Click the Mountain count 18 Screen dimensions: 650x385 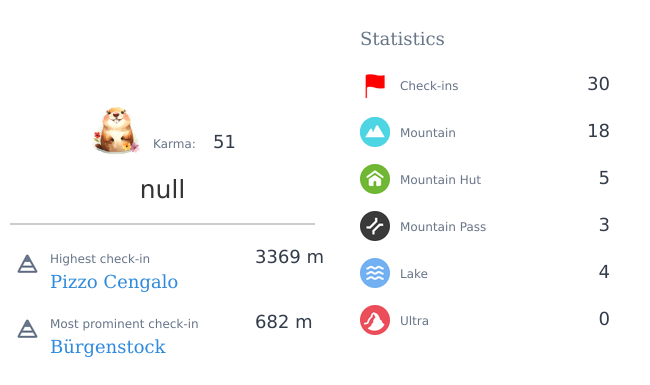pos(598,131)
